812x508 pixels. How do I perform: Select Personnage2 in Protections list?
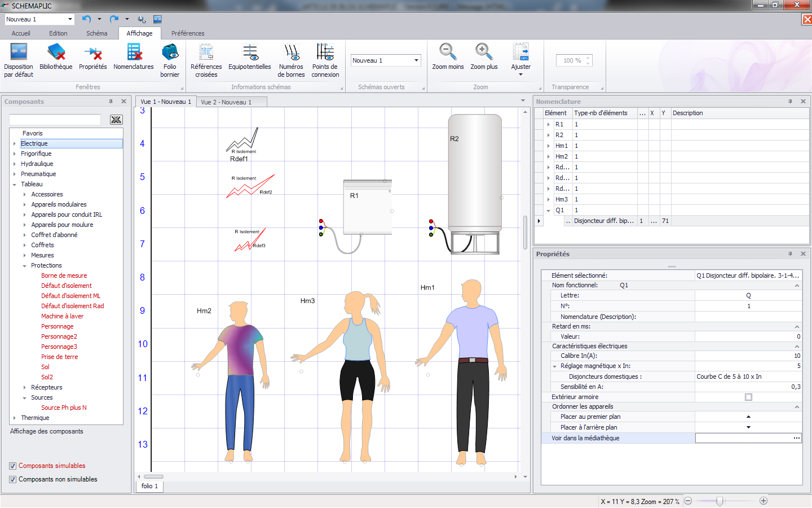59,336
